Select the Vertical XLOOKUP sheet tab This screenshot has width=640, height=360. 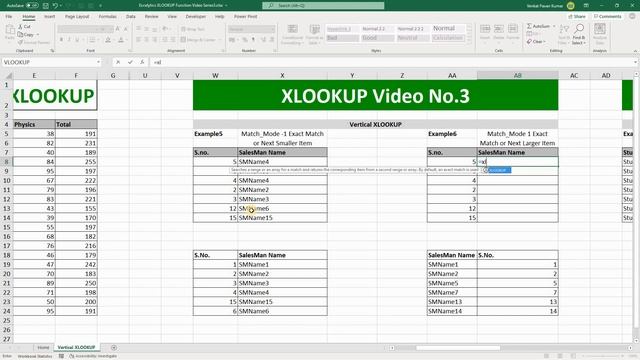tap(76, 347)
